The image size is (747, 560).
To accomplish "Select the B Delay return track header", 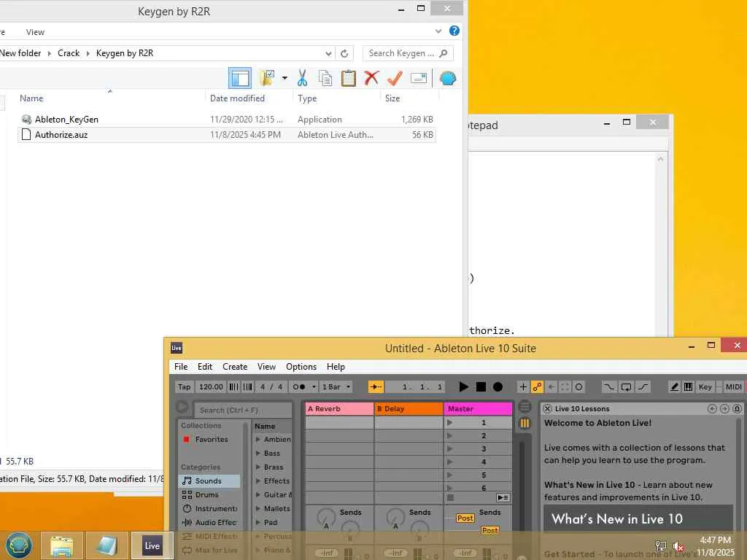I will coord(409,408).
